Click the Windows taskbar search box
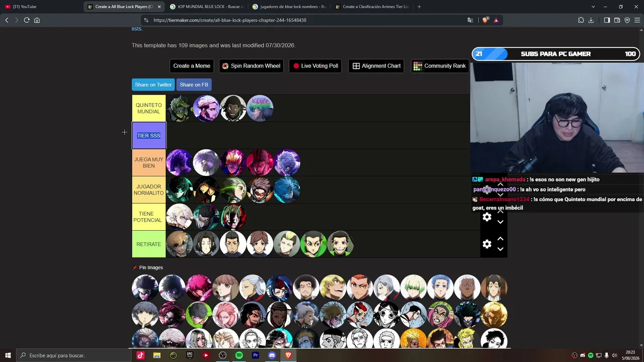Screen dimensions: 644x362 74,355
